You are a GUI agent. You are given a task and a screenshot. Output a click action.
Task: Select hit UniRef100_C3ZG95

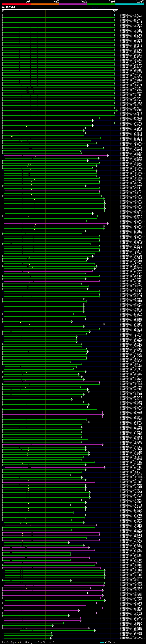click(131, 158)
